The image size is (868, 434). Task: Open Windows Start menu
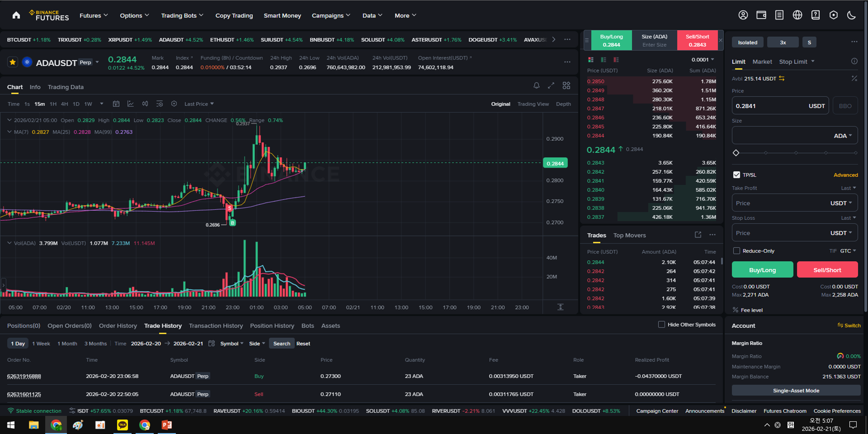click(11, 425)
